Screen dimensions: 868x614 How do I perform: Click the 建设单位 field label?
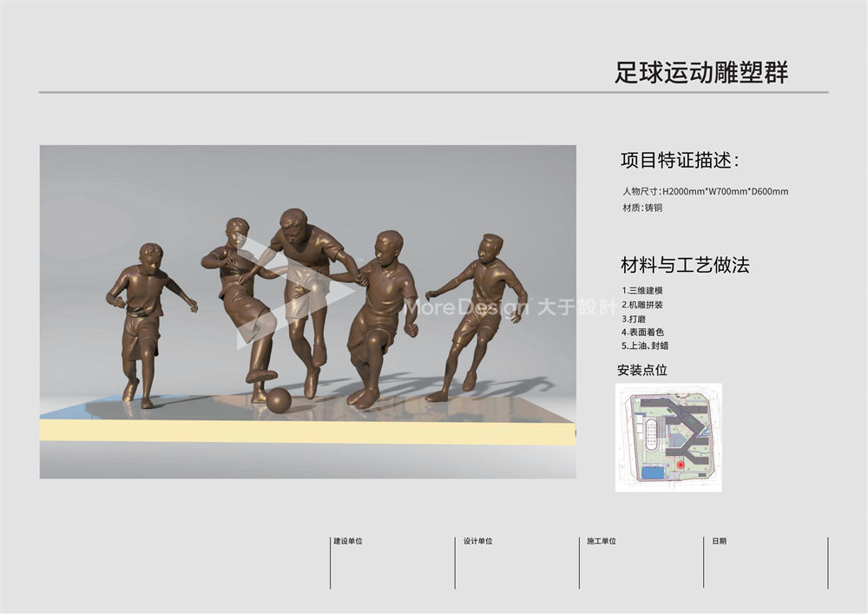[x=348, y=541]
